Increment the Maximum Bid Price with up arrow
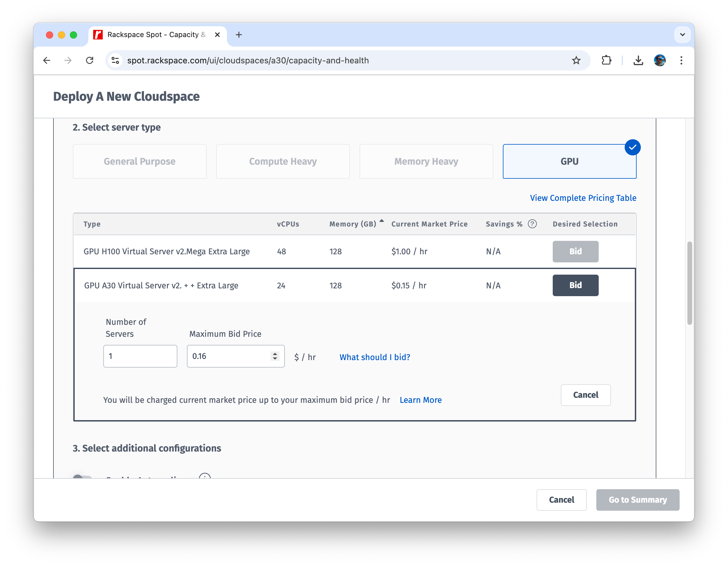 (274, 353)
